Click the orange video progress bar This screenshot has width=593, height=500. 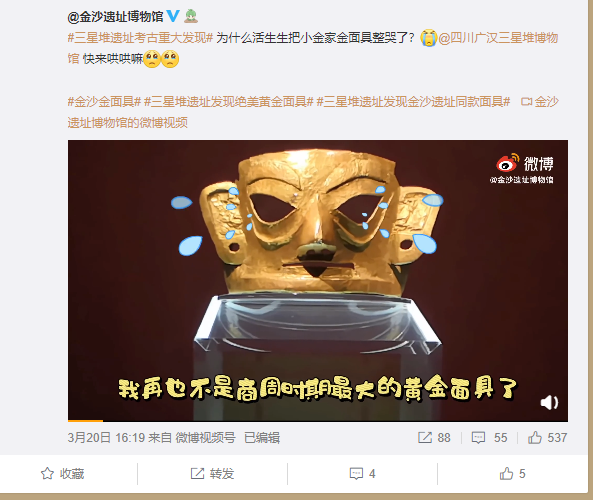pyautogui.click(x=85, y=420)
